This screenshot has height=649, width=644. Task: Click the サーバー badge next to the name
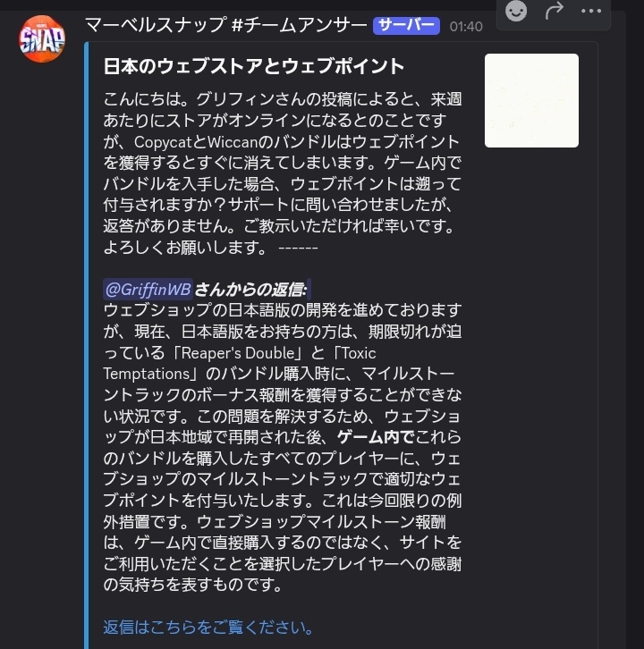click(x=406, y=26)
